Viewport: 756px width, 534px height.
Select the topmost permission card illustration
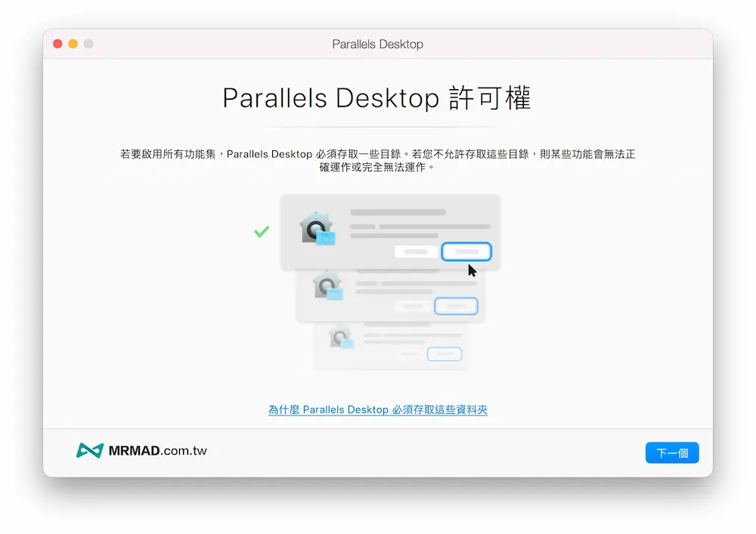click(389, 232)
